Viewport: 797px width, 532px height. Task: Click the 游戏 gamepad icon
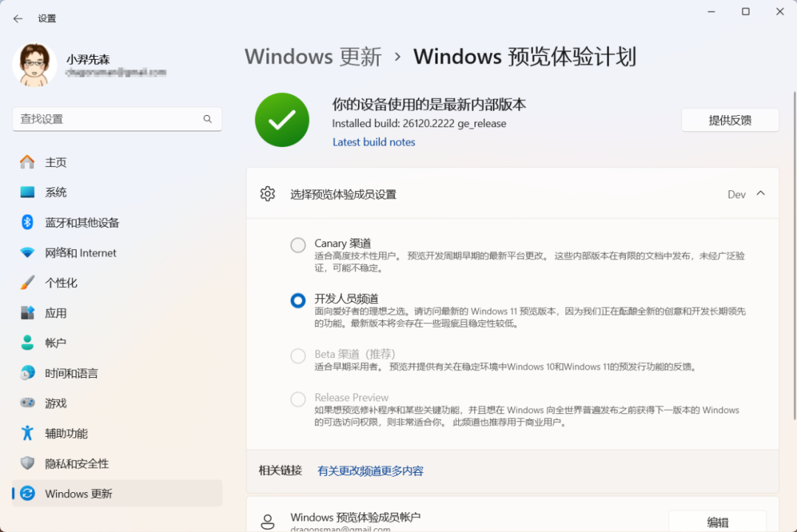point(27,403)
